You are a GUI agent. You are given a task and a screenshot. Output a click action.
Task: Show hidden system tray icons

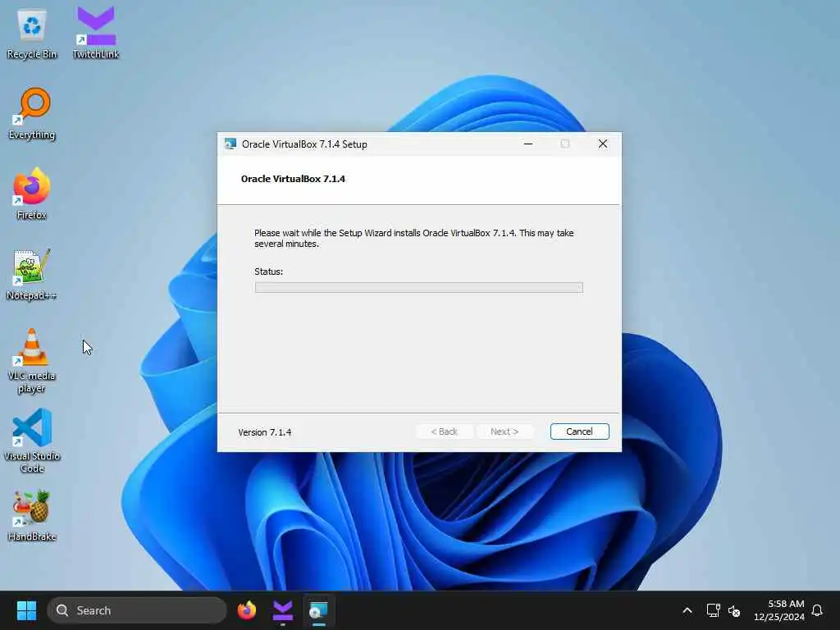(x=687, y=610)
